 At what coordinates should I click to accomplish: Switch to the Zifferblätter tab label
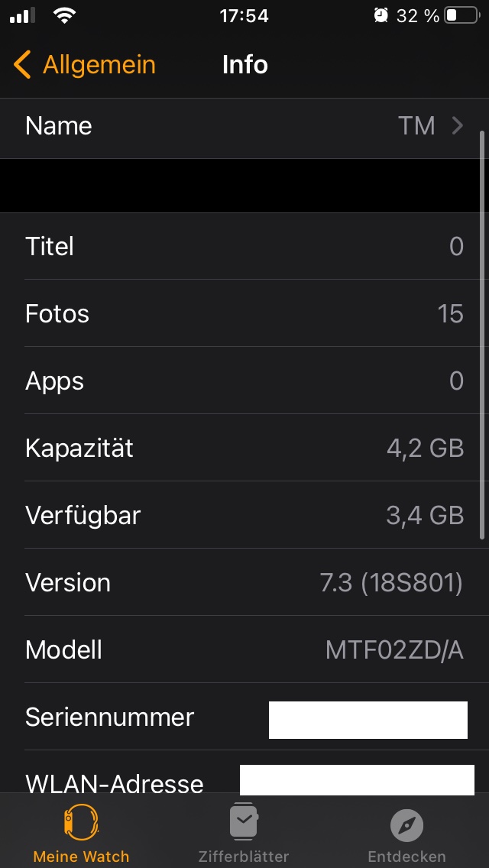pos(244,857)
